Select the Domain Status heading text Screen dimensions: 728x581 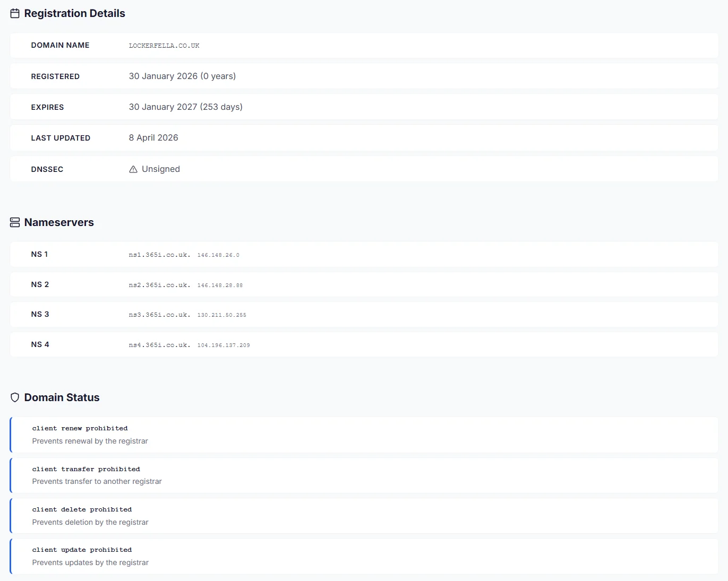(x=62, y=397)
